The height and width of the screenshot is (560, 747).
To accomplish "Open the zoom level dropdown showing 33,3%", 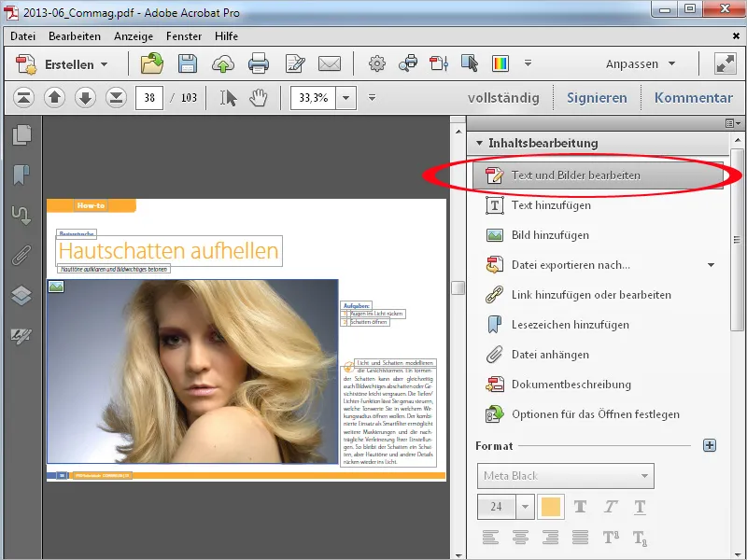I will click(x=346, y=96).
